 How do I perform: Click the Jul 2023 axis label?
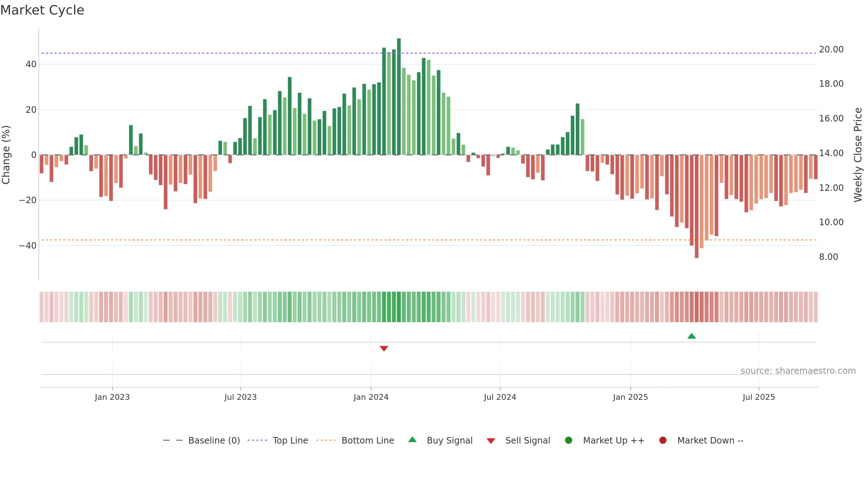point(241,397)
